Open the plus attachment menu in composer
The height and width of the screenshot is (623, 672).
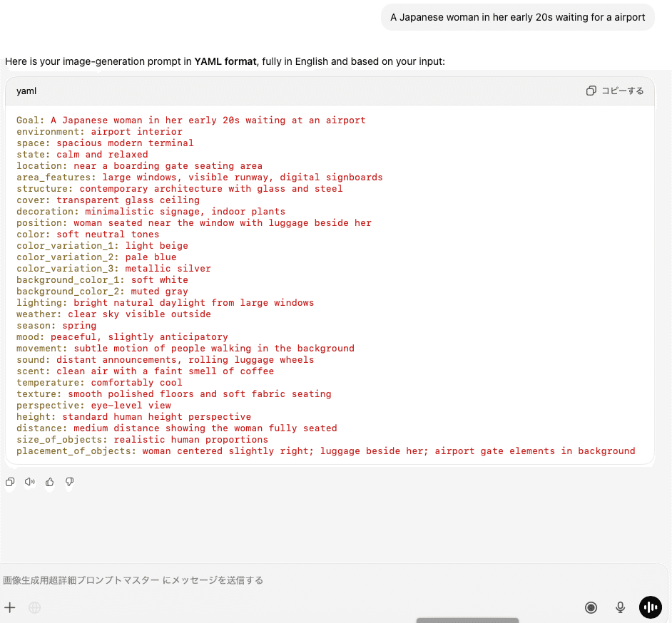(x=10, y=607)
